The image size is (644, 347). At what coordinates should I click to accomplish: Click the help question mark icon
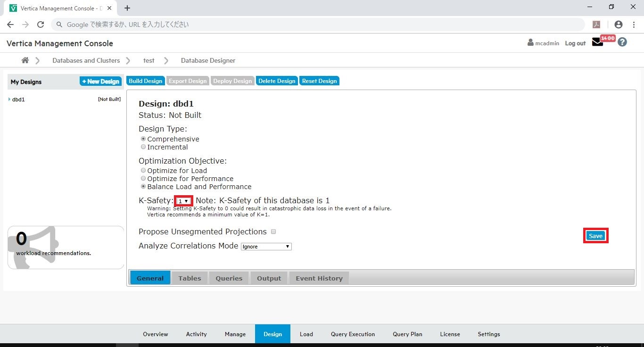pos(622,42)
